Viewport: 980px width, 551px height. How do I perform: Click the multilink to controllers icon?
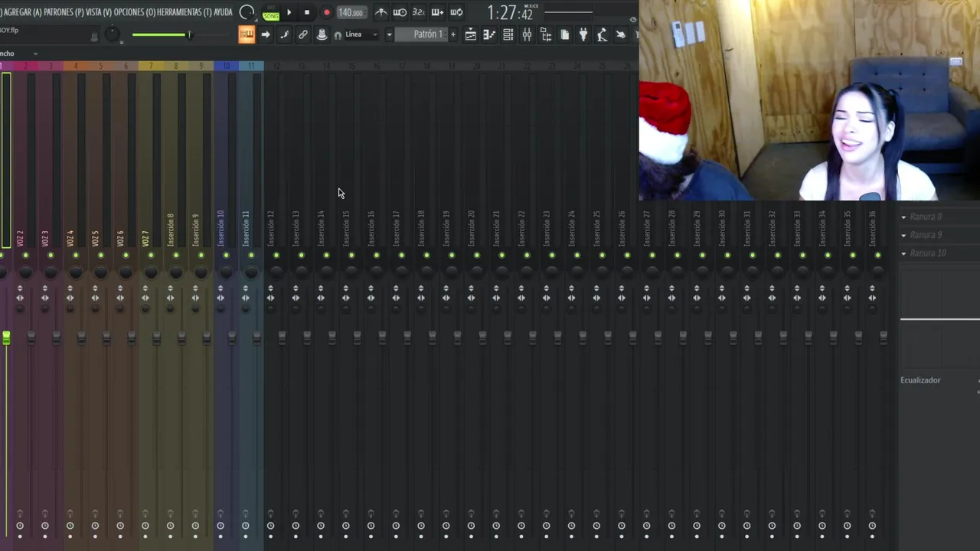(284, 34)
